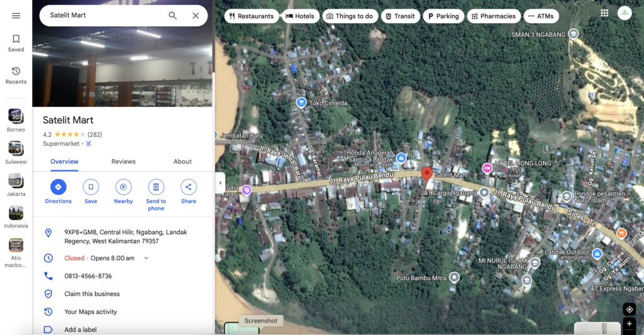Open the Google apps grid
The width and height of the screenshot is (644, 335).
click(604, 13)
